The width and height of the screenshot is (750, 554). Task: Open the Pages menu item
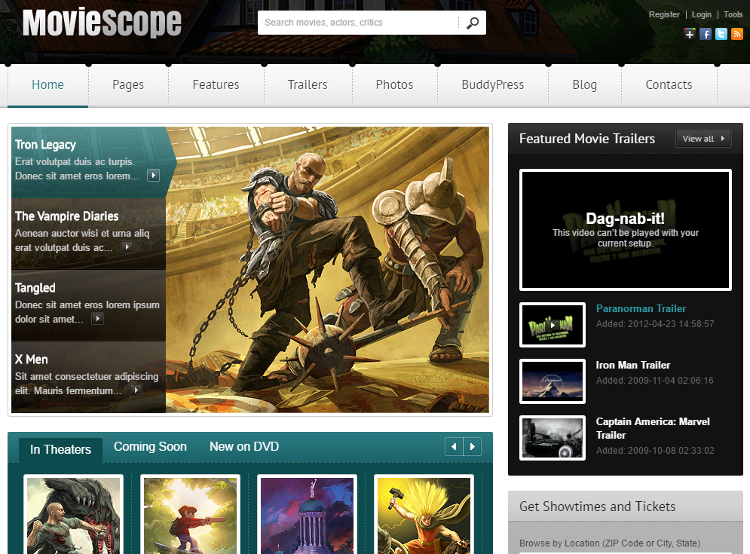click(128, 85)
